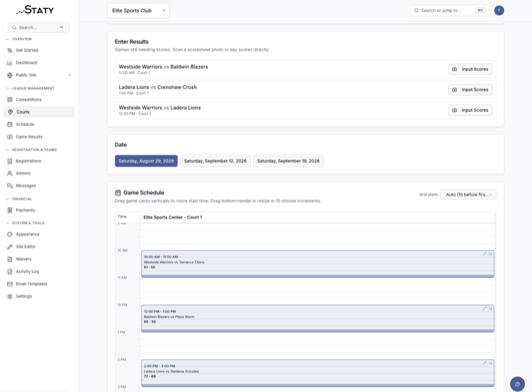Click the Admins people icon
The width and height of the screenshot is (532, 392).
point(10,173)
